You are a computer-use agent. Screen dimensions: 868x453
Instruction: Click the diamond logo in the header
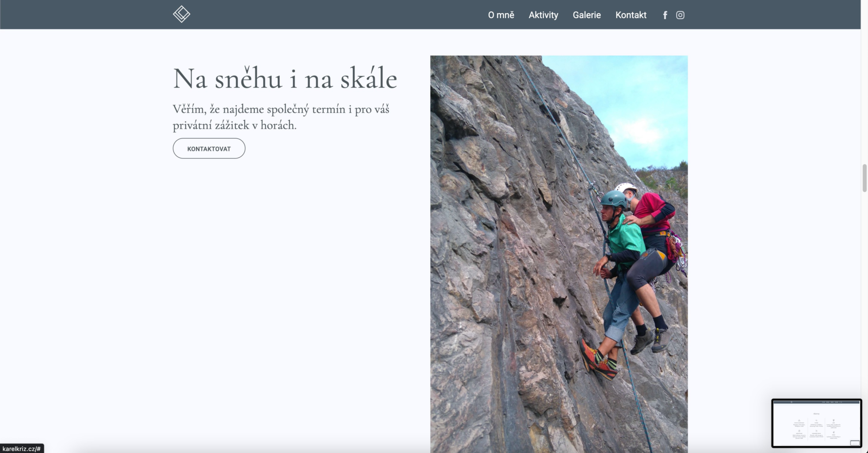coord(181,14)
